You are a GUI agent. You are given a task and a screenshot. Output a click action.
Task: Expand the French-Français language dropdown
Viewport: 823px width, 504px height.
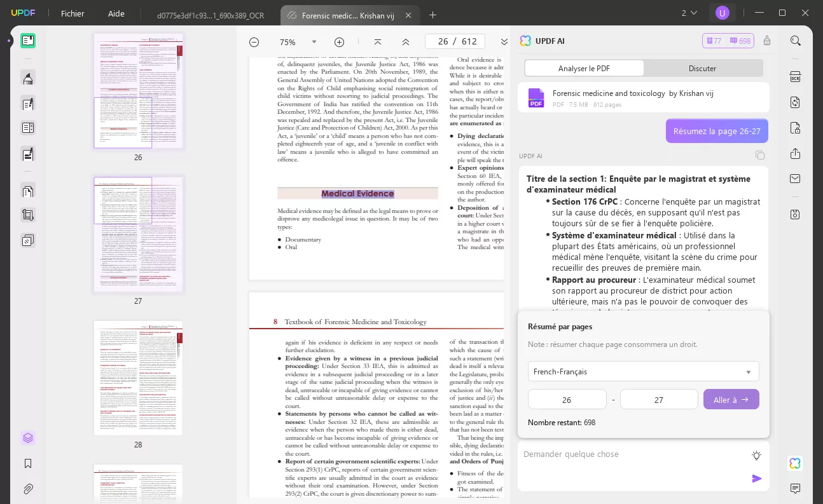643,372
